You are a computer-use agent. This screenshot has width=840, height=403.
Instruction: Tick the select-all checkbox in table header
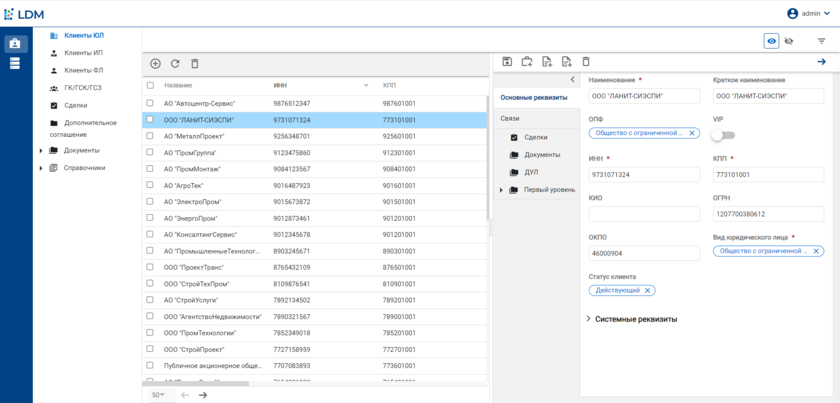click(x=150, y=85)
